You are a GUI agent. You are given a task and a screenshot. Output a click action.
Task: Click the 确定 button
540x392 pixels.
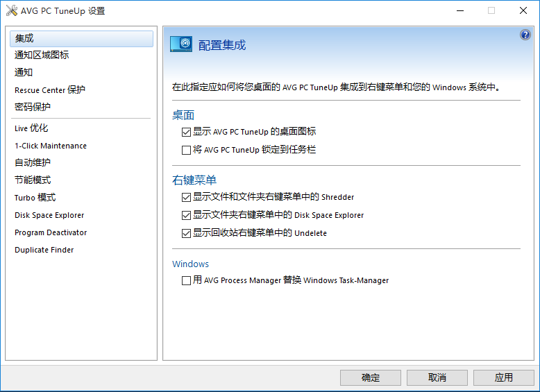tap(371, 377)
